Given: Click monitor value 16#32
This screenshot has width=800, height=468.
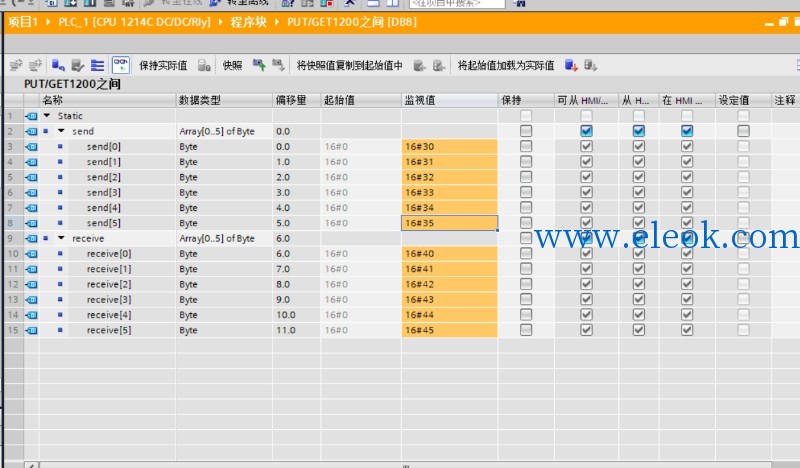Looking at the screenshot, I should (x=449, y=177).
